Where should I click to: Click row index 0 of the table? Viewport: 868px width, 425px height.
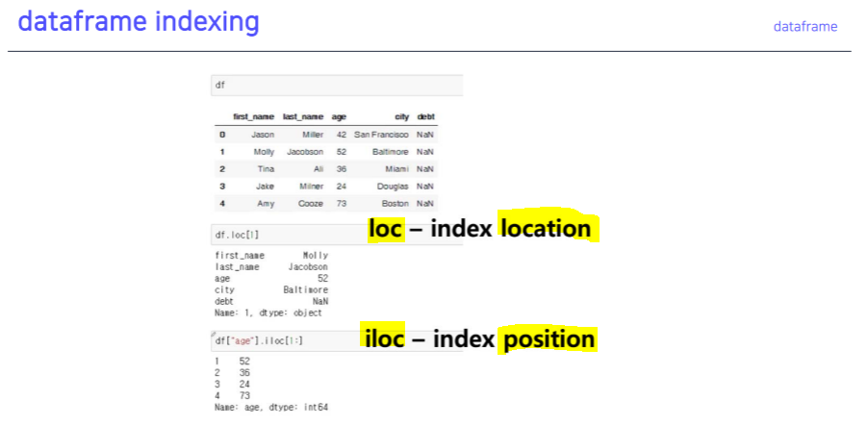222,135
